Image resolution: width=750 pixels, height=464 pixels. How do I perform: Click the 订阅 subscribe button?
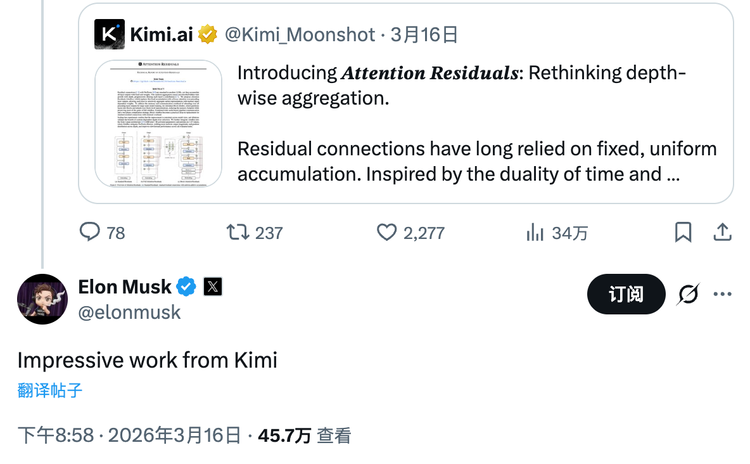pyautogui.click(x=626, y=294)
